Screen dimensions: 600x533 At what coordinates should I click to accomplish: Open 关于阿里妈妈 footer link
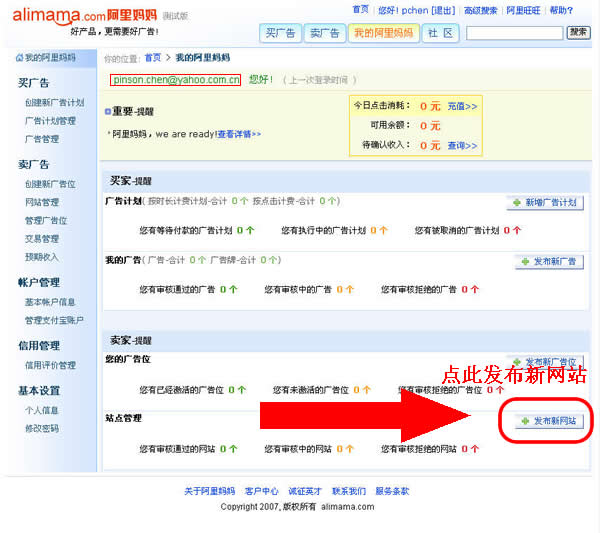(209, 491)
